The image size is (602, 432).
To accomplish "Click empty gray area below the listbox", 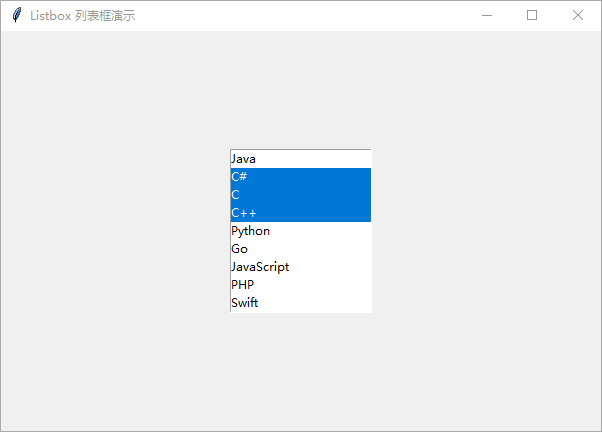I will 301,372.
